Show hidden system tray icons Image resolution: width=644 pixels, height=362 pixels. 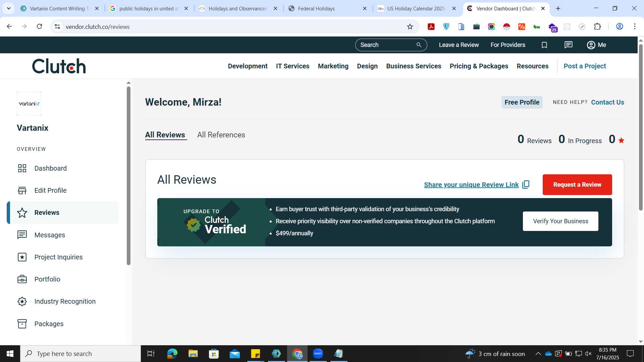(538, 354)
